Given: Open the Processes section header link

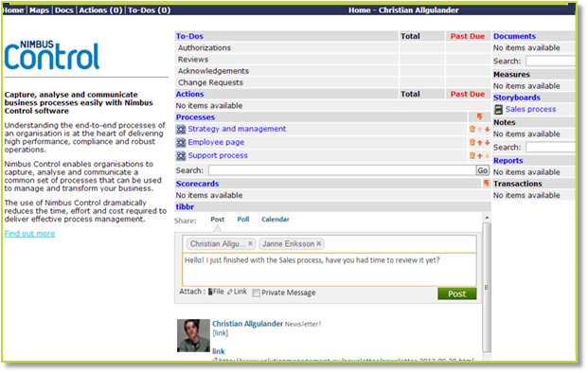Looking at the screenshot, I should tap(195, 117).
